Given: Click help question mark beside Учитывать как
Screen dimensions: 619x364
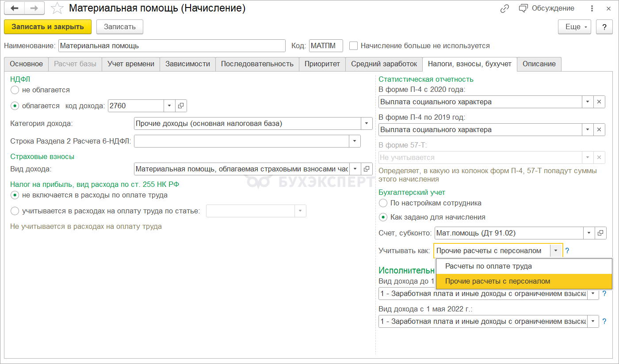Looking at the screenshot, I should coord(567,250).
